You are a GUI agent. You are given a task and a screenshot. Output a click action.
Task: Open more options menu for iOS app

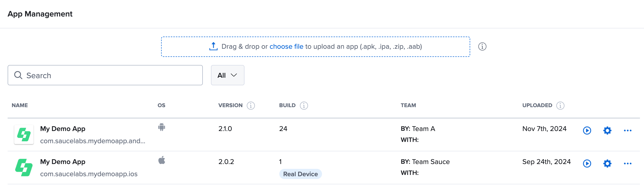[627, 164]
